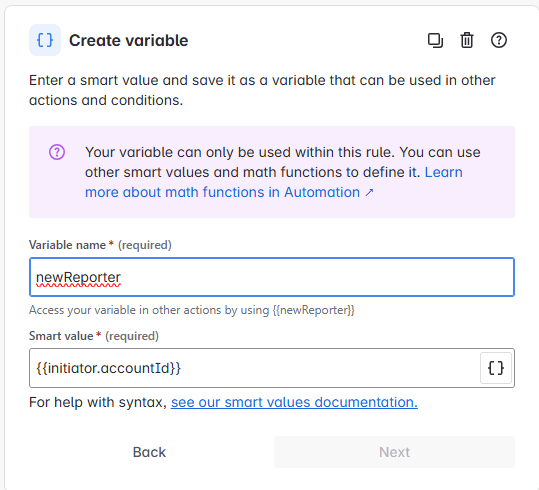Select the Create variable heading text

[x=129, y=41]
